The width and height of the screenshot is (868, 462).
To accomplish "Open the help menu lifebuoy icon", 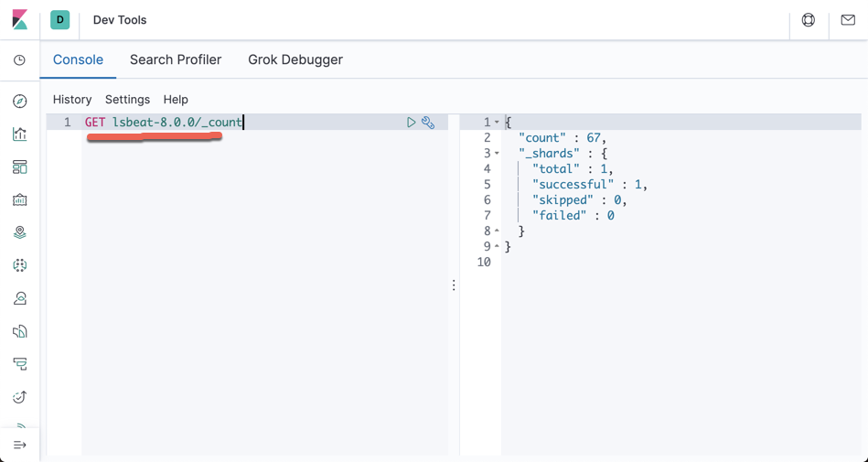I will 809,20.
